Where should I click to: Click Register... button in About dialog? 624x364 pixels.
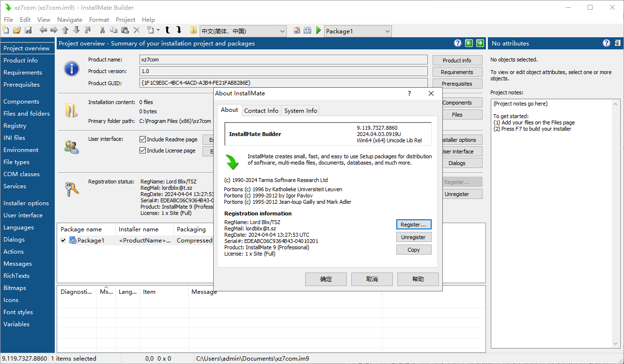point(413,225)
